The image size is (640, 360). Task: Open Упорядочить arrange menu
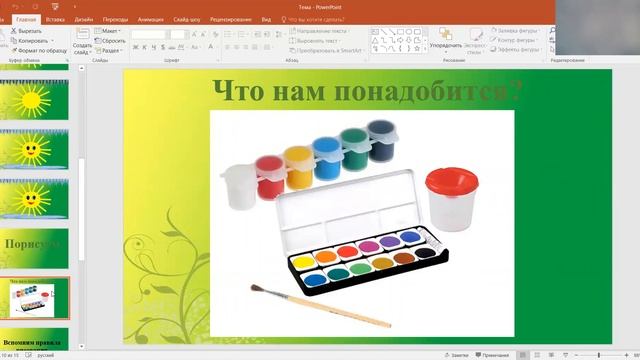coord(446,40)
